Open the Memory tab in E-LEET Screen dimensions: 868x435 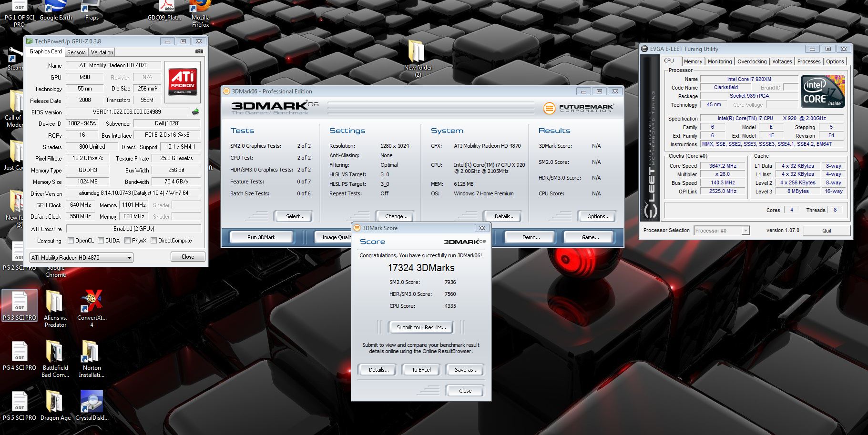click(693, 61)
